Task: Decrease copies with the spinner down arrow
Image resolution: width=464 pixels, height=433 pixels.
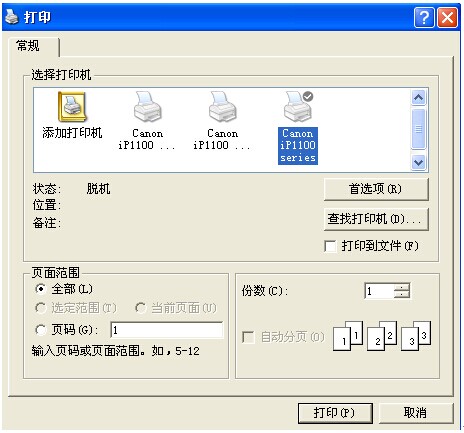Action: 402,295
